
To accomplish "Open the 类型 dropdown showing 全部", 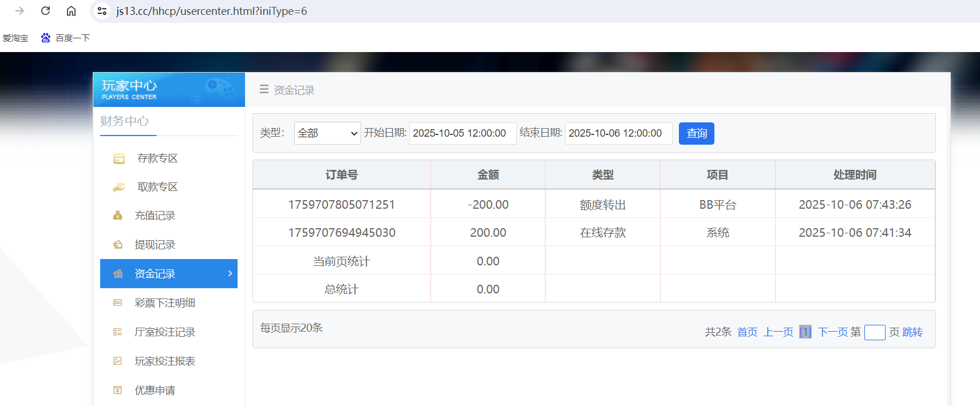I will [x=327, y=133].
